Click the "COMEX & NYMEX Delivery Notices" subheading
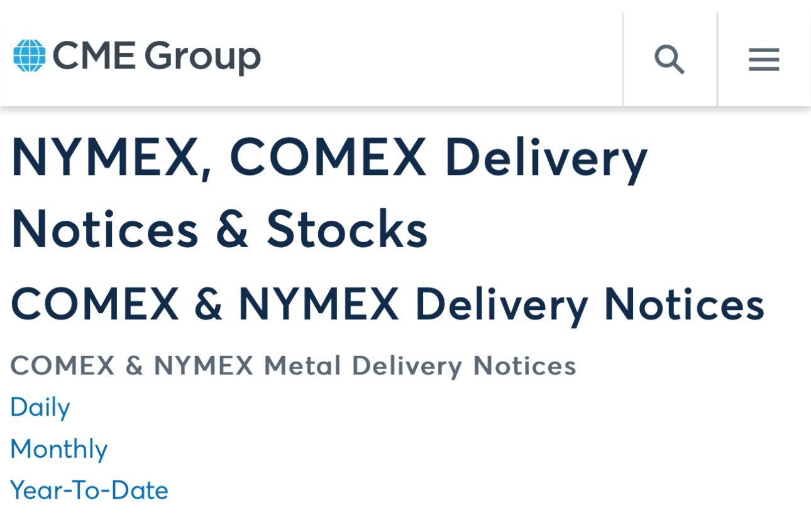 coord(387,304)
